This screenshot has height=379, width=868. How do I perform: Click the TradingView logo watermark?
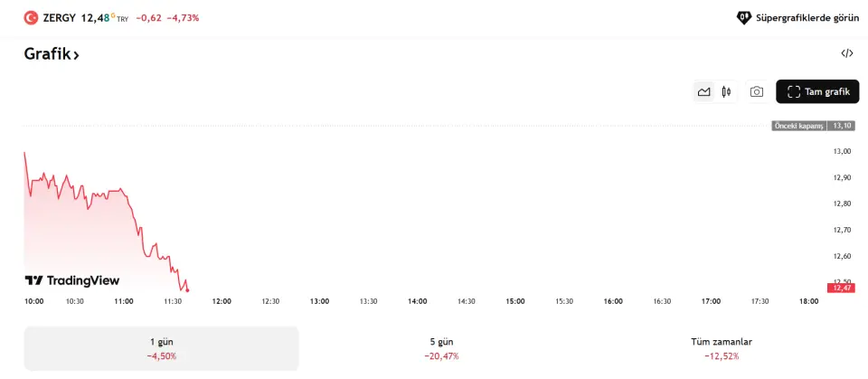[x=72, y=280]
